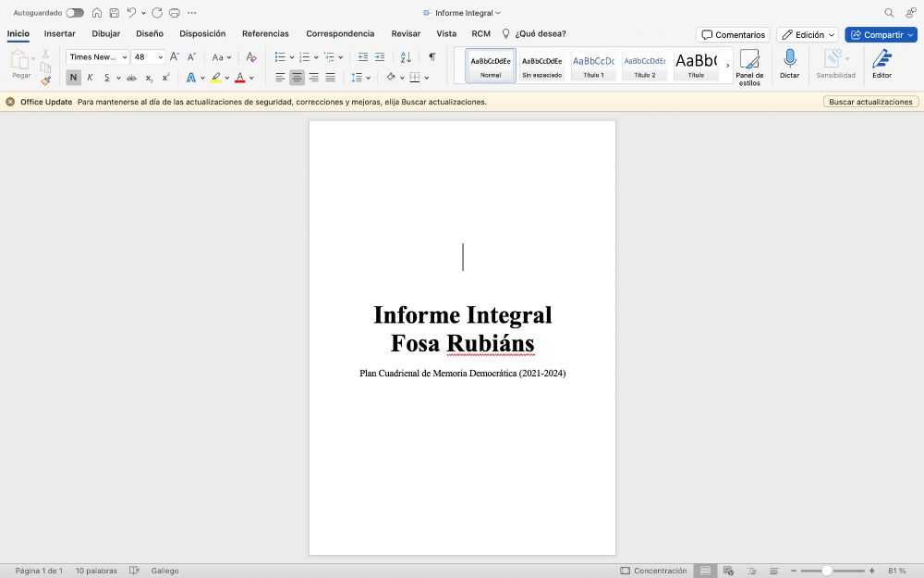Viewport: 924px width, 578px height.
Task: Apply the yellow text highlight color
Action: click(215, 78)
